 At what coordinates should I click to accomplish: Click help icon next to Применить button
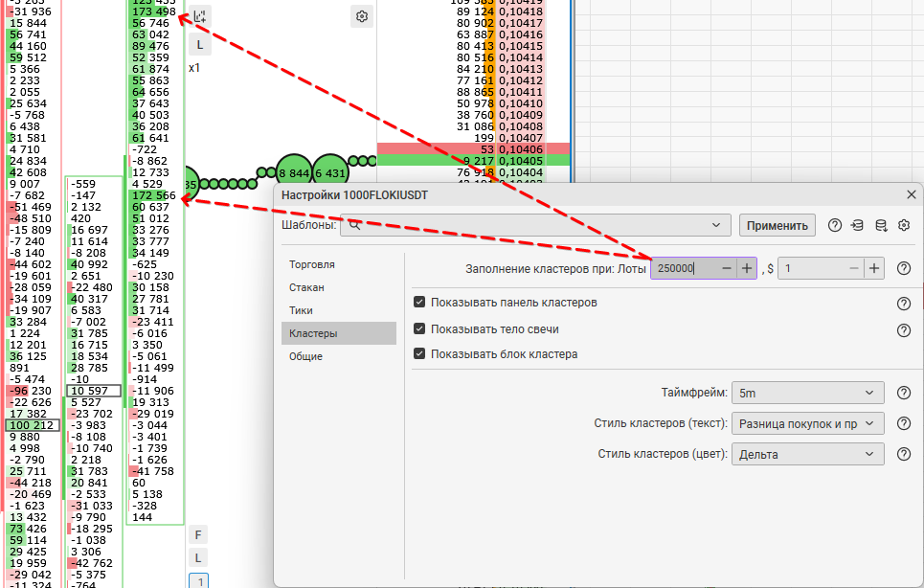tap(834, 225)
